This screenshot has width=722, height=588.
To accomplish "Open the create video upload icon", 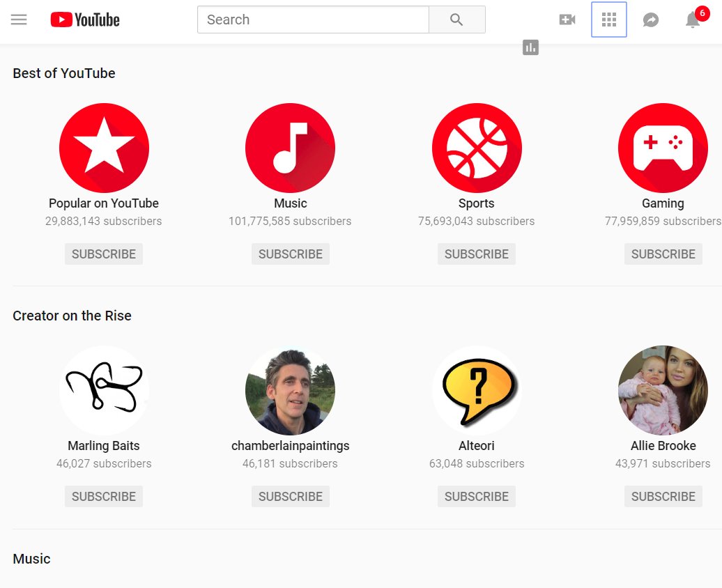I will [x=567, y=20].
